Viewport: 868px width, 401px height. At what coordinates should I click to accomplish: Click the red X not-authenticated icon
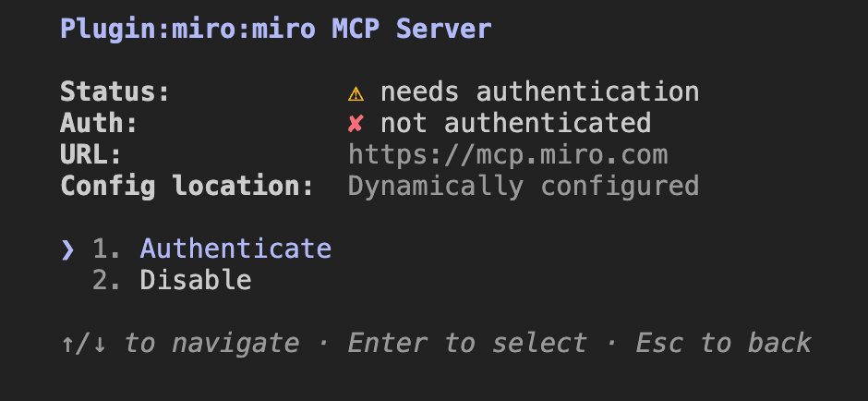coord(356,124)
